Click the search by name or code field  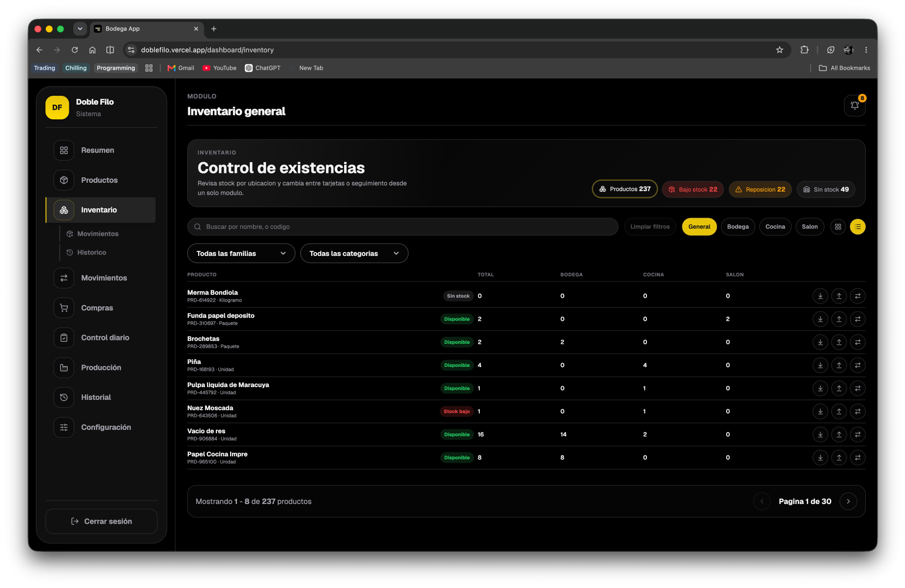tap(403, 227)
